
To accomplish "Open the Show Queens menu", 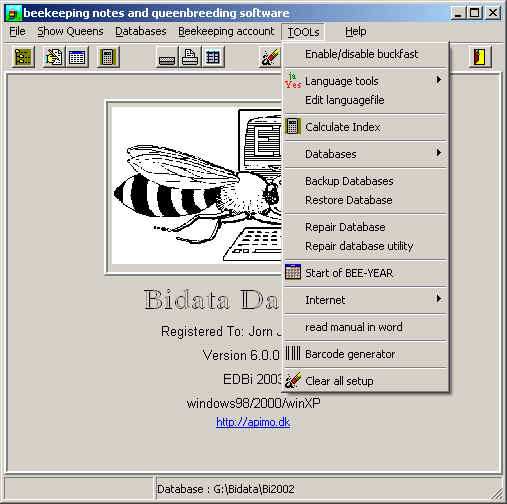I will coord(70,31).
